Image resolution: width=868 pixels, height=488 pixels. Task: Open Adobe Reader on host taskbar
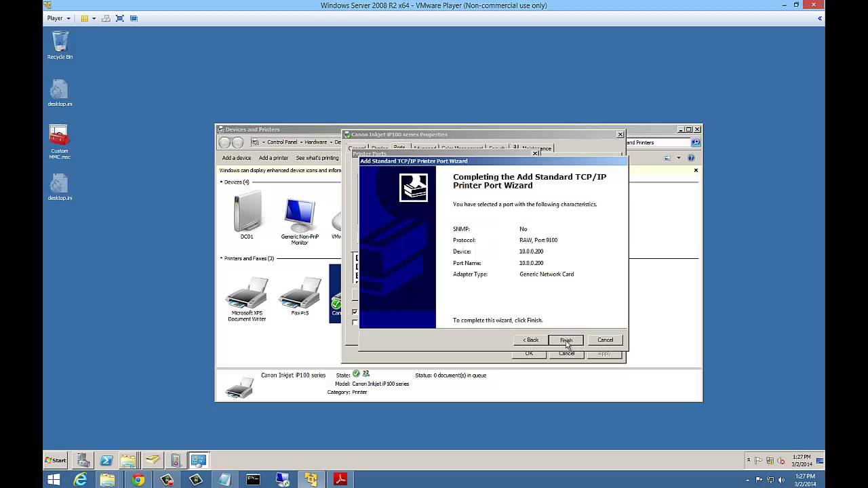tap(340, 480)
